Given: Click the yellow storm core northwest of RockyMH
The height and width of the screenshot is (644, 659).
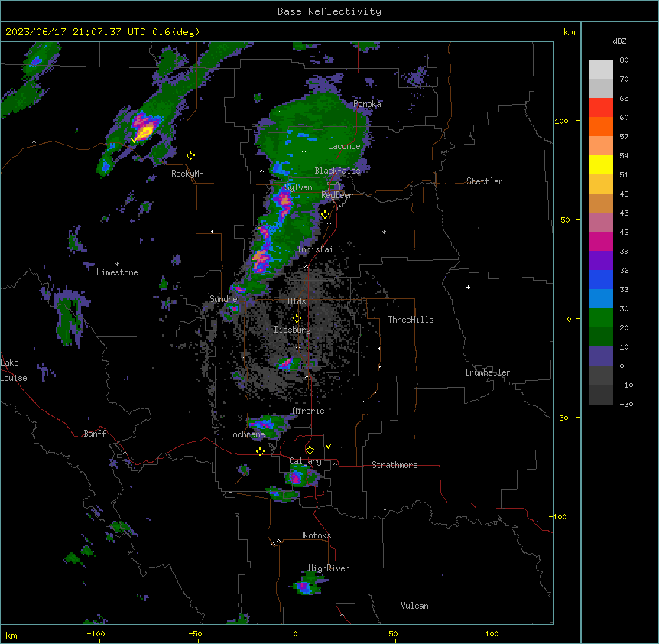Looking at the screenshot, I should coord(144,132).
